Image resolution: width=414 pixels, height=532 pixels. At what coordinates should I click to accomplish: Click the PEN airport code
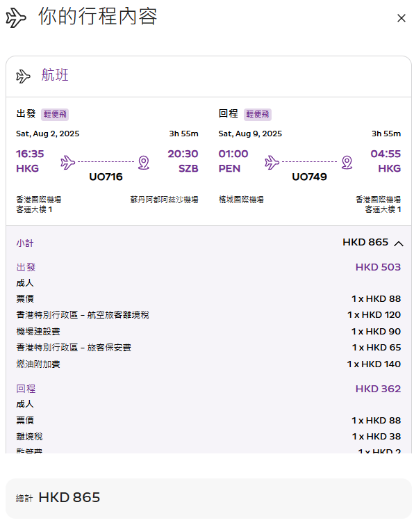click(229, 168)
